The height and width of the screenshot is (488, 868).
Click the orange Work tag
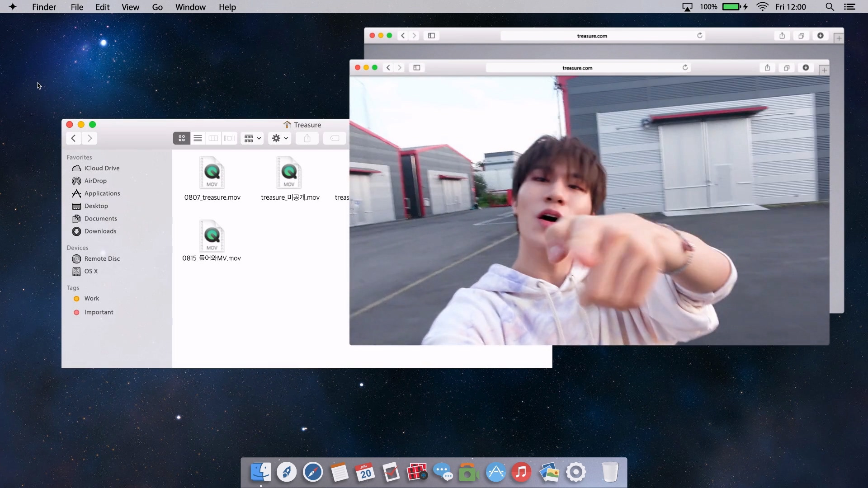(x=91, y=298)
